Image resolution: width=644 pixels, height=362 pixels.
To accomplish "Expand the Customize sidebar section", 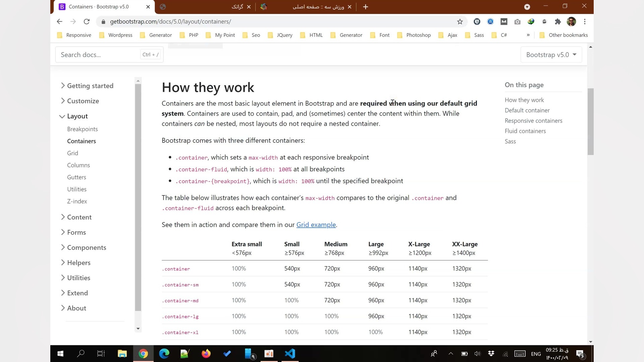I will pos(80,101).
